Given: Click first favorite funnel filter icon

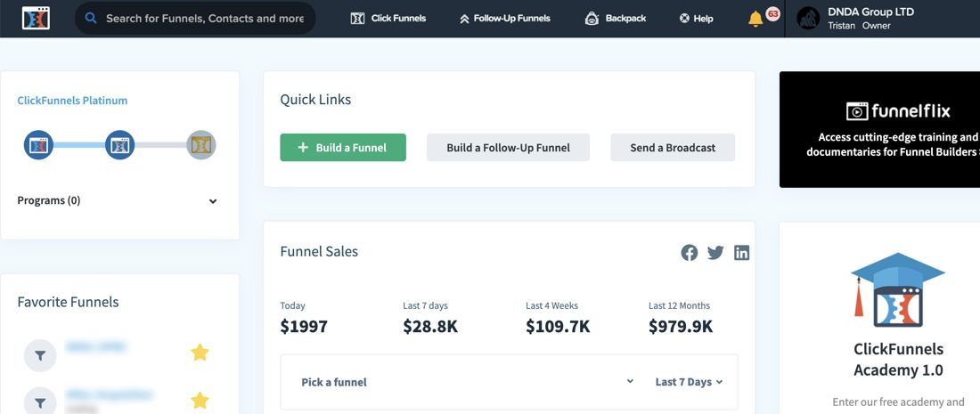Looking at the screenshot, I should coord(40,355).
